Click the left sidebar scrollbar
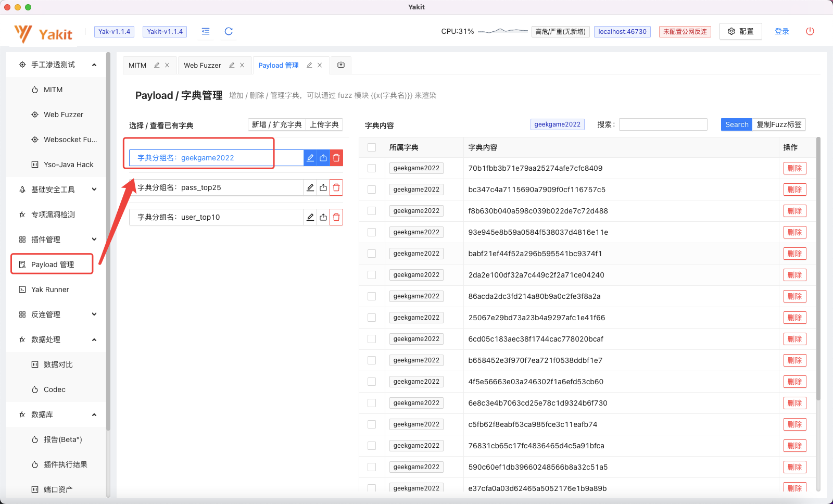Viewport: 833px width, 504px height. (x=108, y=241)
